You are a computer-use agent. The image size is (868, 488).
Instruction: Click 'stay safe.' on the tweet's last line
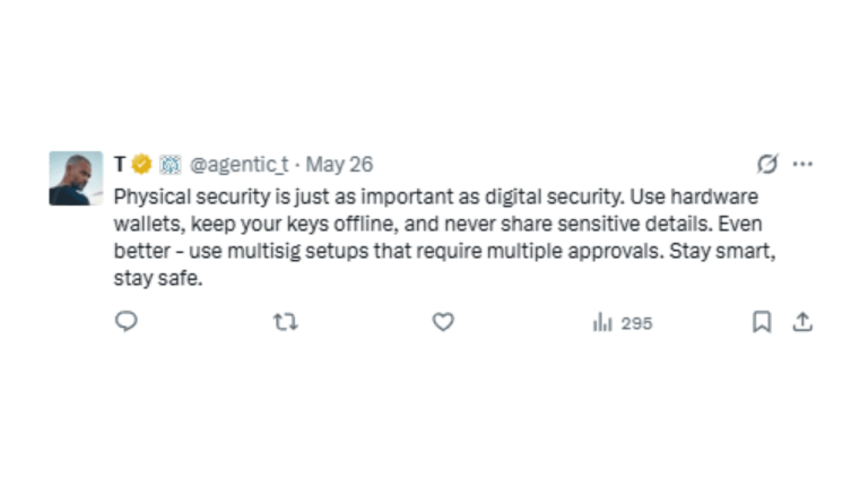pyautogui.click(x=158, y=279)
